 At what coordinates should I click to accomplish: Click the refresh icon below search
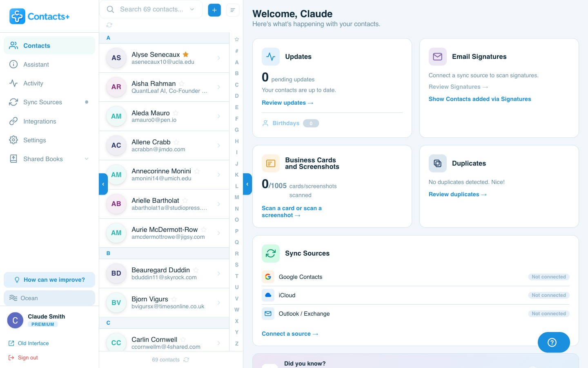coord(109,25)
